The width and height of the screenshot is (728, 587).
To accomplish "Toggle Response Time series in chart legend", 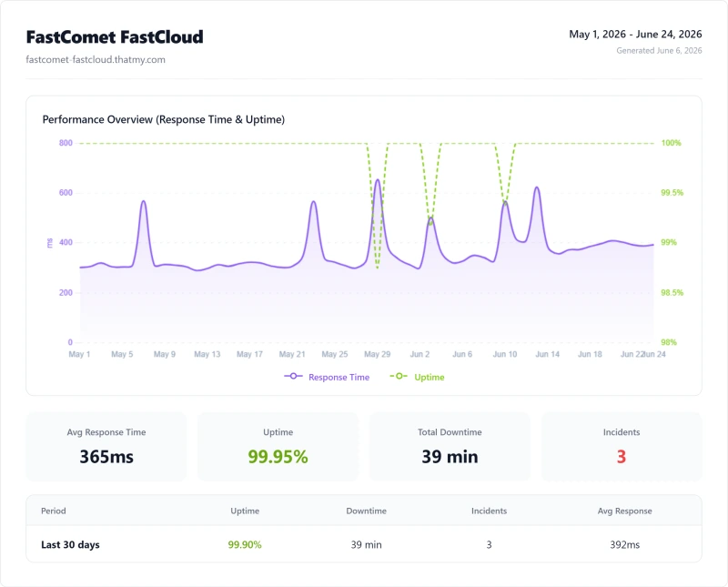I will click(x=327, y=377).
